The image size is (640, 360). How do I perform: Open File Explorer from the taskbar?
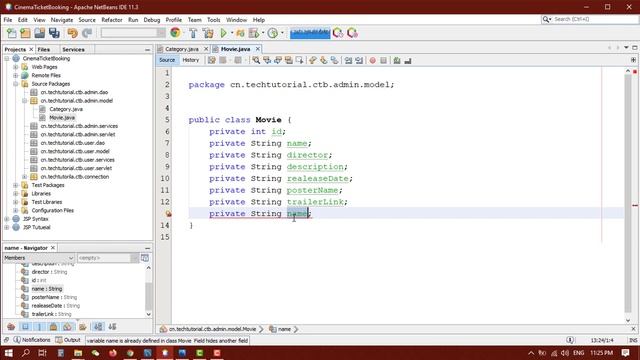(78, 353)
